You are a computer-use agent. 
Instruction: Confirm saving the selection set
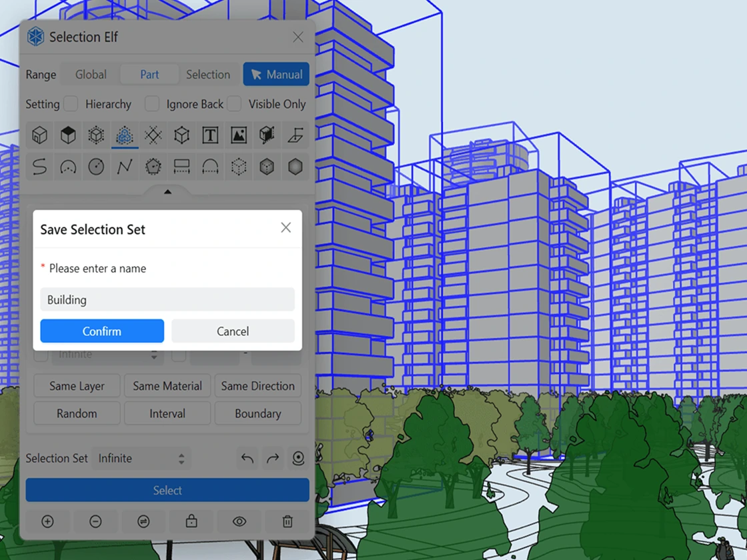tap(102, 331)
